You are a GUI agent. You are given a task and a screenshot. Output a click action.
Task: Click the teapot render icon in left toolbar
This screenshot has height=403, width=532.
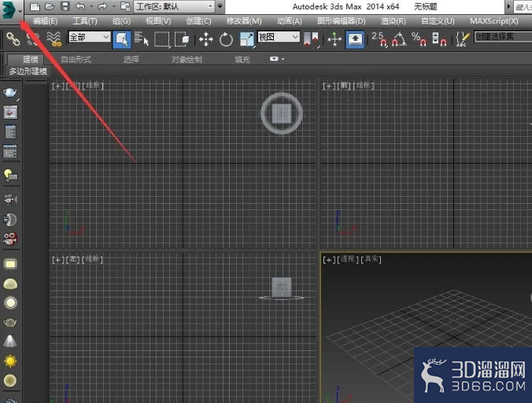point(10,92)
